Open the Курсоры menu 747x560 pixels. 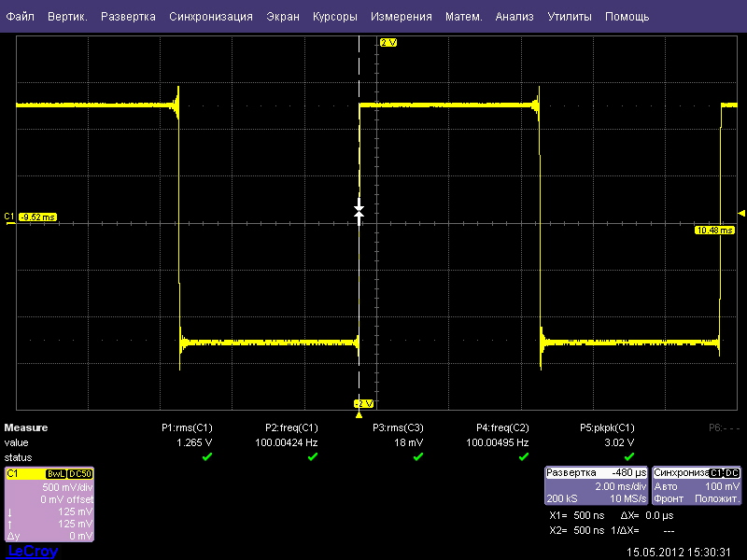[x=334, y=17]
